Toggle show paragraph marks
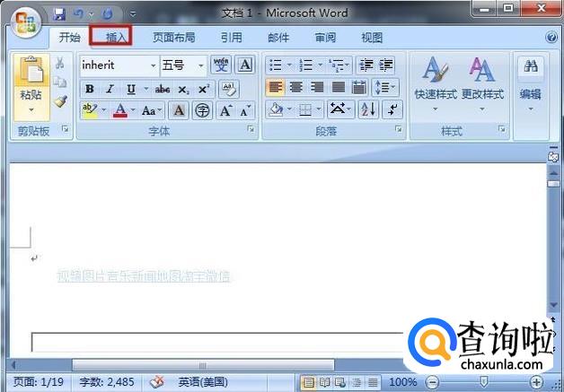The height and width of the screenshot is (392, 564). pos(392,109)
